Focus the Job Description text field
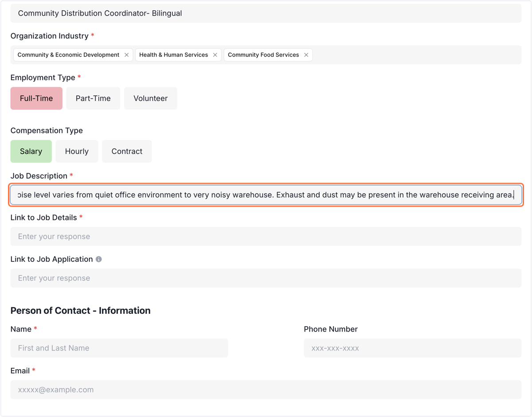 click(x=266, y=195)
